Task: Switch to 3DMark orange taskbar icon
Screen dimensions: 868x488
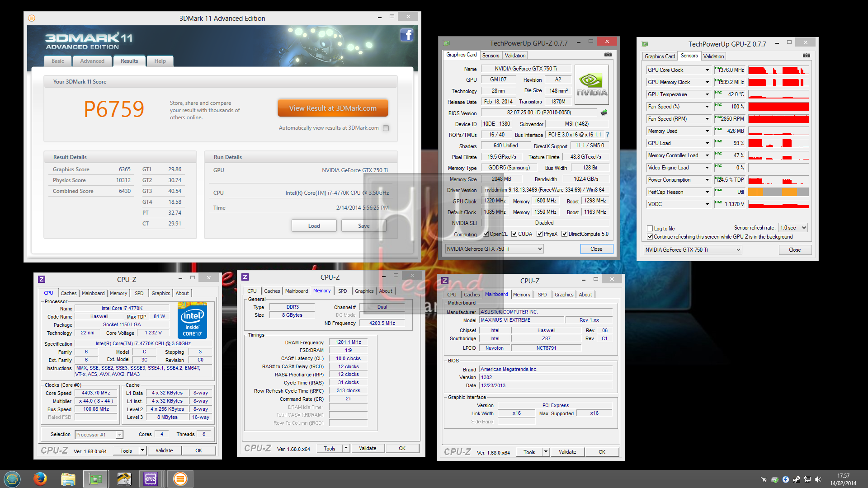Action: tap(180, 479)
